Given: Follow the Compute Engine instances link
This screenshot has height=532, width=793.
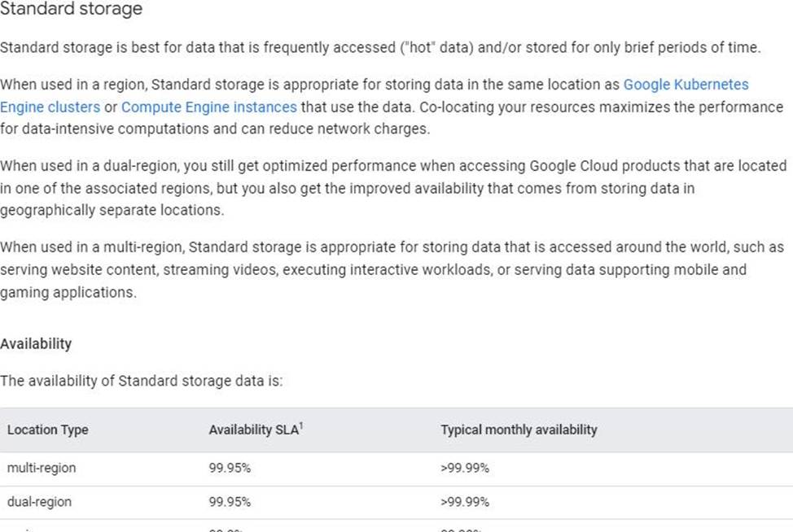Looking at the screenshot, I should coord(209,107).
